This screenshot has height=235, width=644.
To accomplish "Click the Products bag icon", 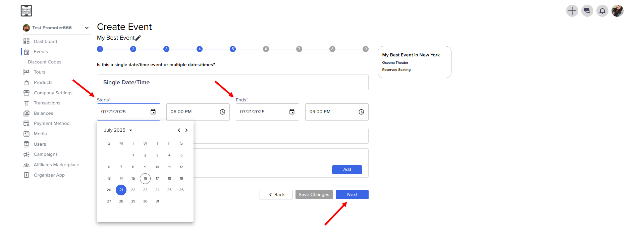I will point(26,83).
